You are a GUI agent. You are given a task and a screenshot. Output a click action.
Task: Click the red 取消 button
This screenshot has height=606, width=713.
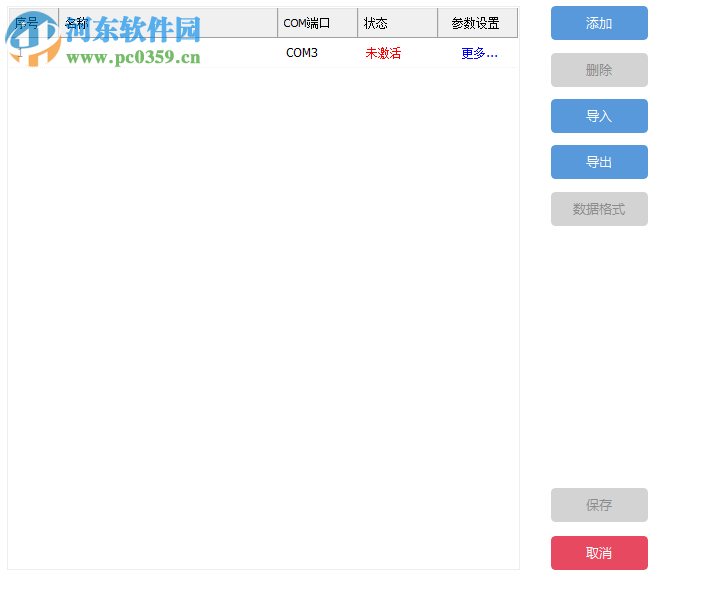pos(599,553)
